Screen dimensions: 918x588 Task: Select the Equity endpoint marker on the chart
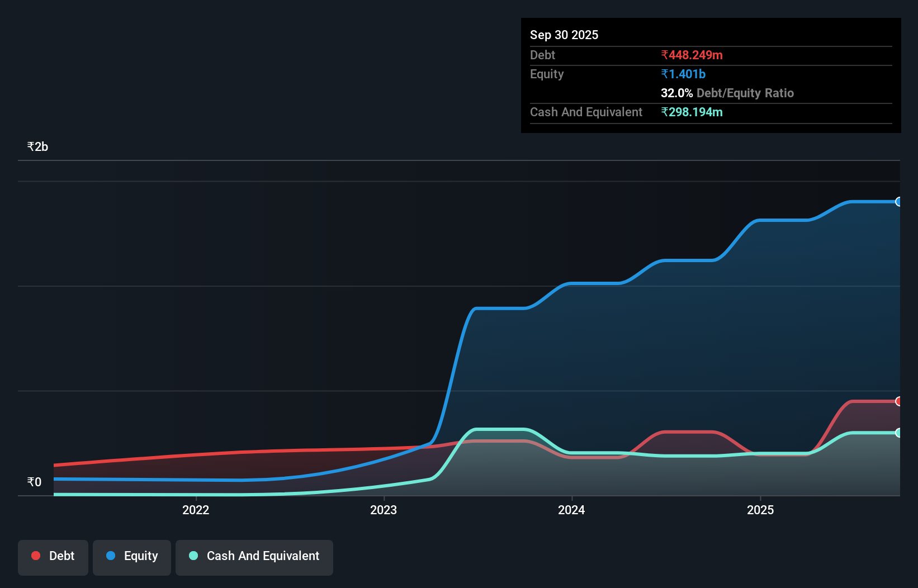pyautogui.click(x=898, y=202)
